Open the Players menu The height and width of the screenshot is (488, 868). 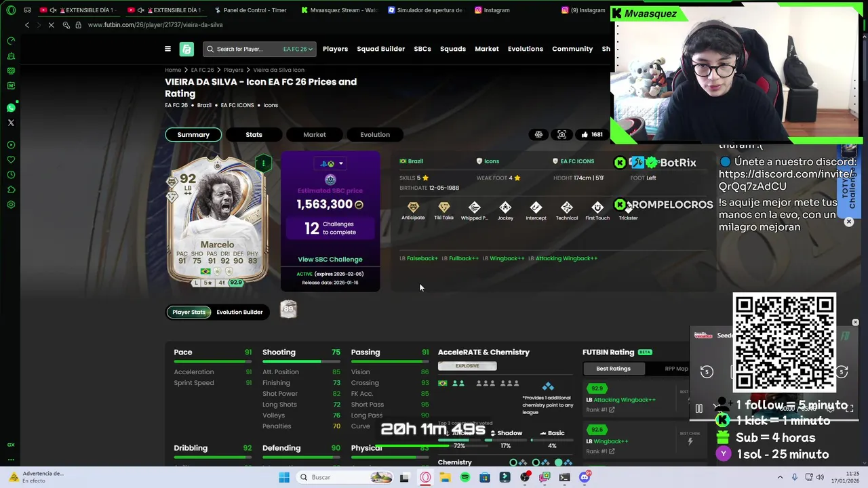[335, 49]
